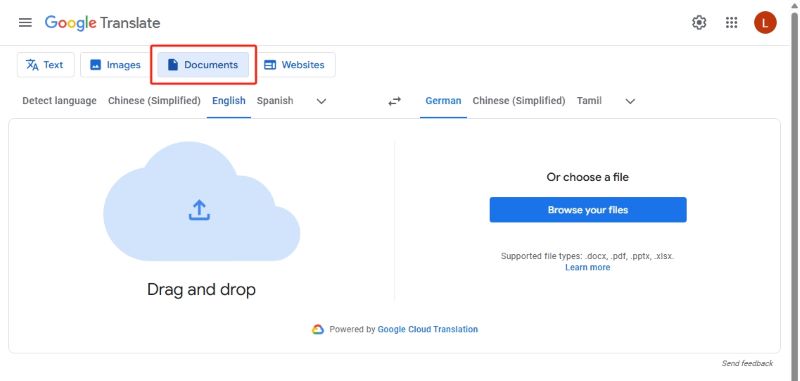Screen dimensions: 800x381
Task: Expand more target languages chevron
Action: click(630, 101)
